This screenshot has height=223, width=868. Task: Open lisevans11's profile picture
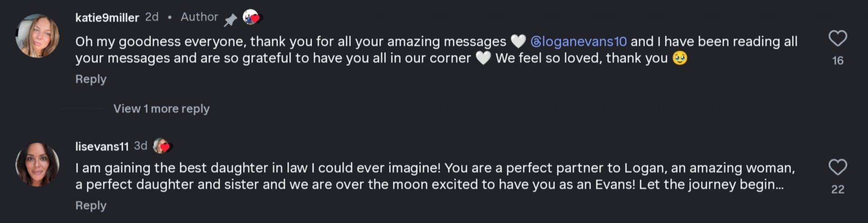(x=38, y=165)
